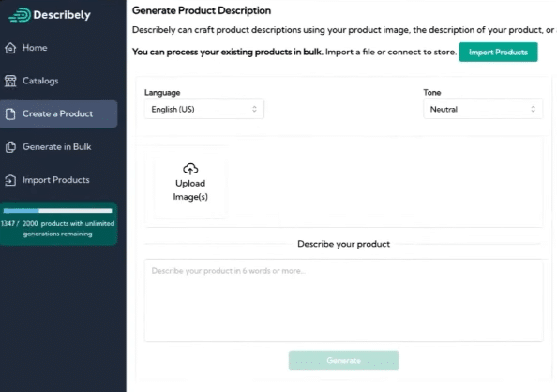
Task: Click the products remaining progress bar
Action: (57, 211)
